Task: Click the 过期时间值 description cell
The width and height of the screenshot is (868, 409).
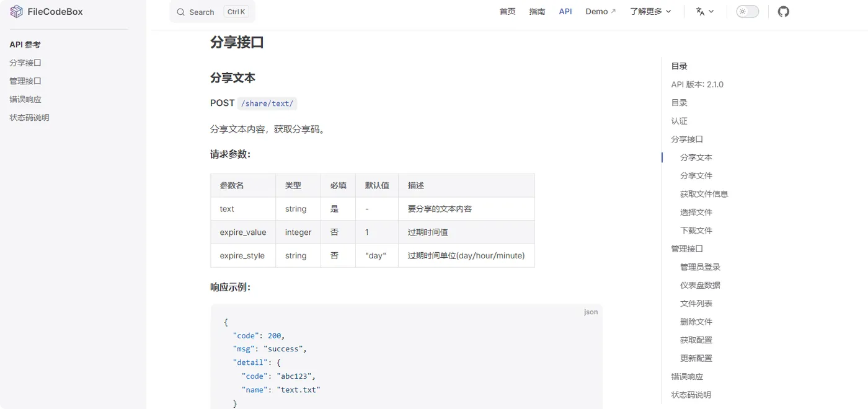Action: (x=466, y=232)
